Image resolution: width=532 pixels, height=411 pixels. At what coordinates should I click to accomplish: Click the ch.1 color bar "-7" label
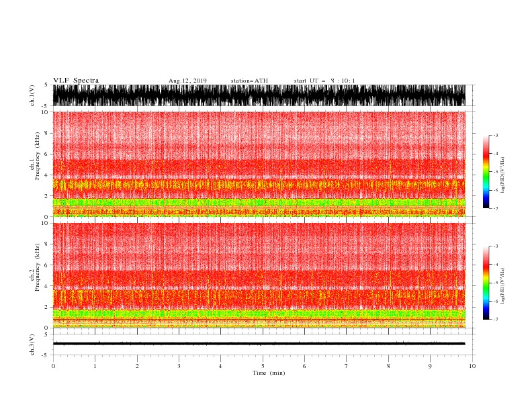click(x=496, y=208)
